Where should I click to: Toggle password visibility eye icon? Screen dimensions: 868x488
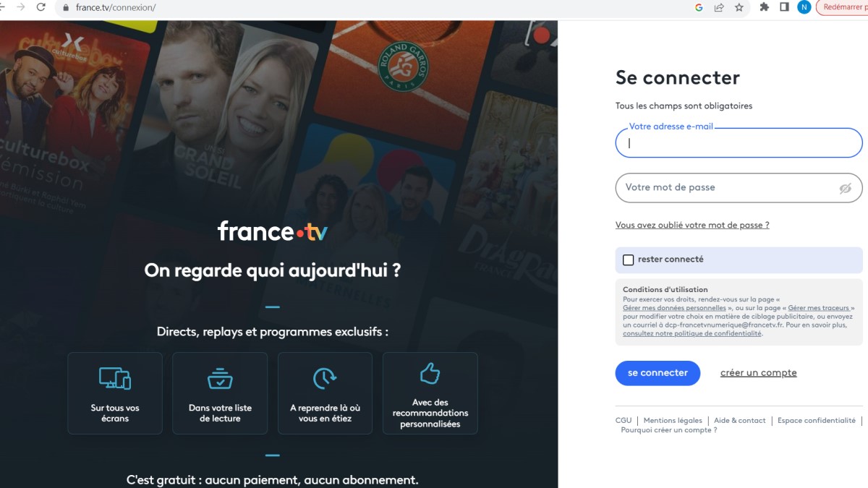click(x=845, y=188)
